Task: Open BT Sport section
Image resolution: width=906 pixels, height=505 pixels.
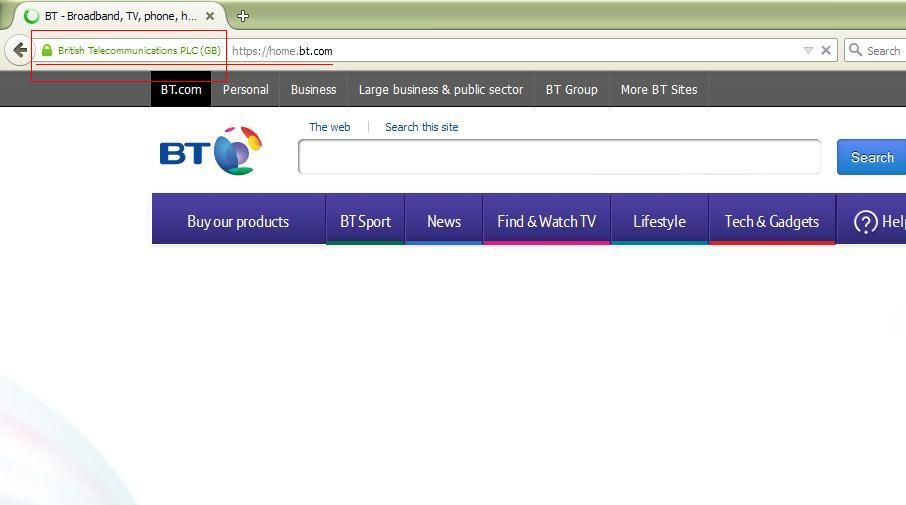Action: 365,222
